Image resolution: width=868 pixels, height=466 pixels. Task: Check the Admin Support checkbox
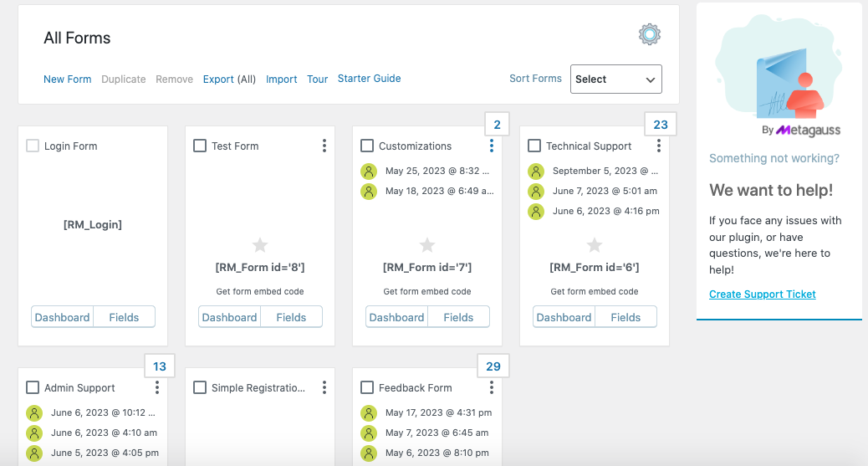(33, 387)
